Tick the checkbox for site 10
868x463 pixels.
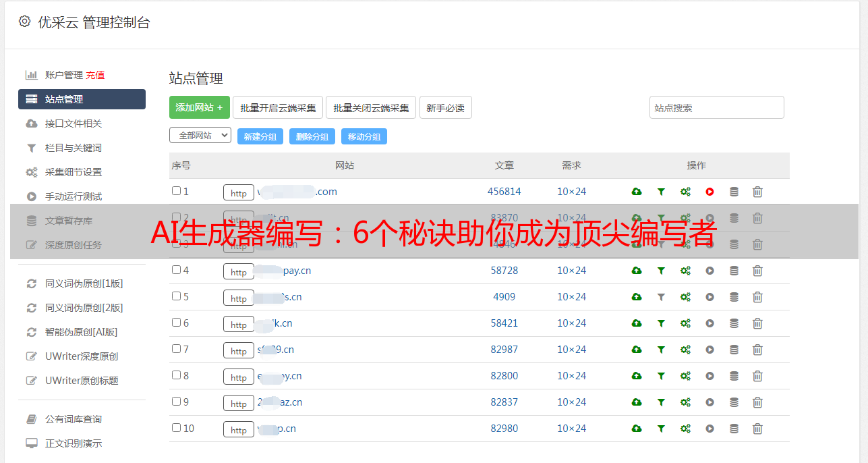tap(176, 428)
